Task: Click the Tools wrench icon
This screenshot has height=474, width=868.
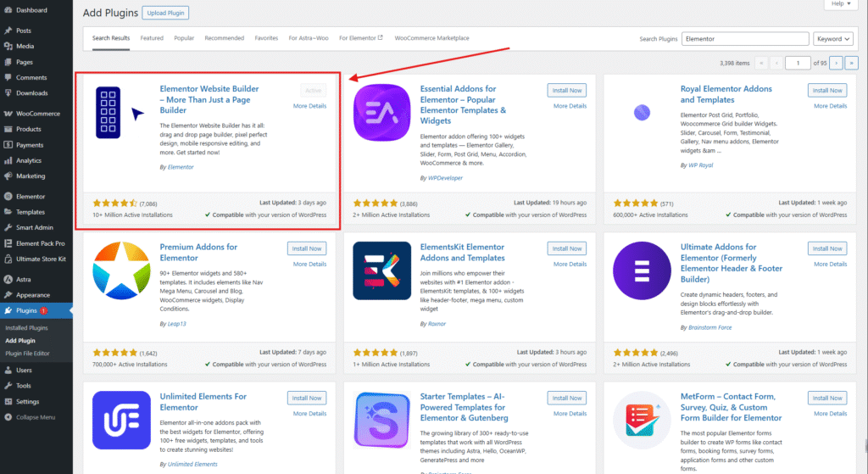Action: click(8, 386)
